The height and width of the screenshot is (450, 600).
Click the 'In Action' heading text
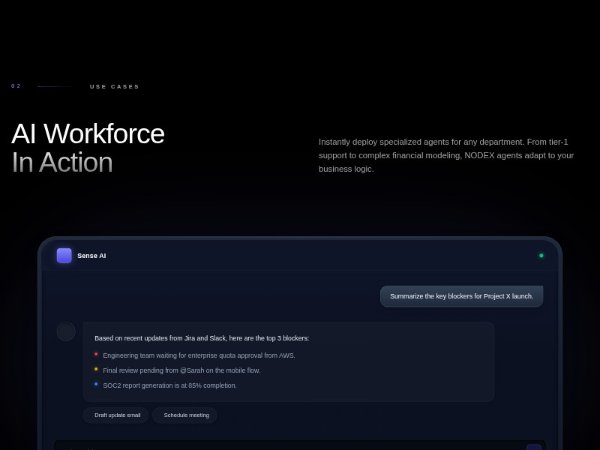click(62, 163)
